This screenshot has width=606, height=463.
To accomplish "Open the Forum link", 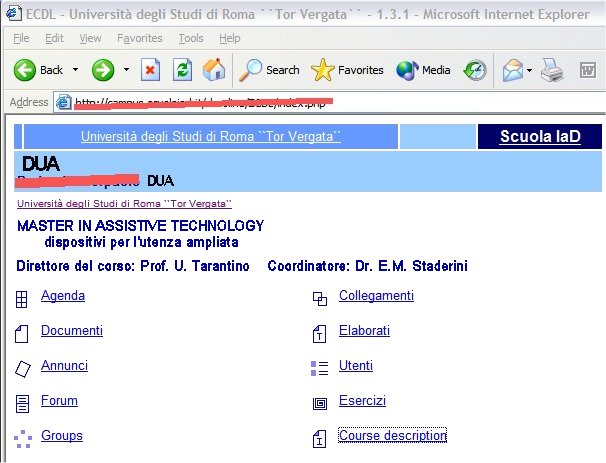I will tap(59, 400).
